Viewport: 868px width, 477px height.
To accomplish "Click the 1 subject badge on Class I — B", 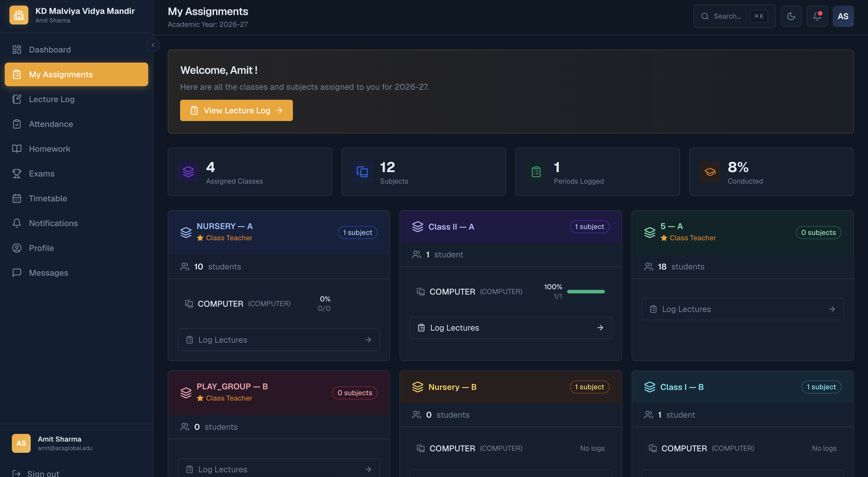I will (x=821, y=387).
